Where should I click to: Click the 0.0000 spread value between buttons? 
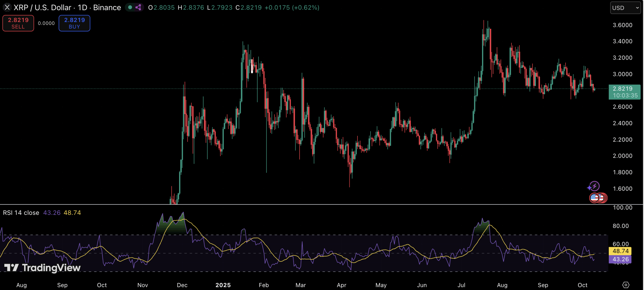[x=46, y=23]
